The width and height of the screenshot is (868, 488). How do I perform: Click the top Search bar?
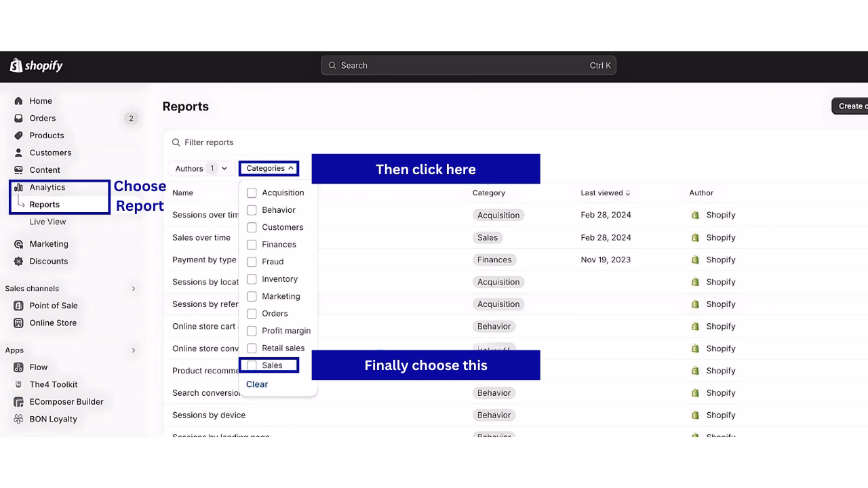click(469, 66)
